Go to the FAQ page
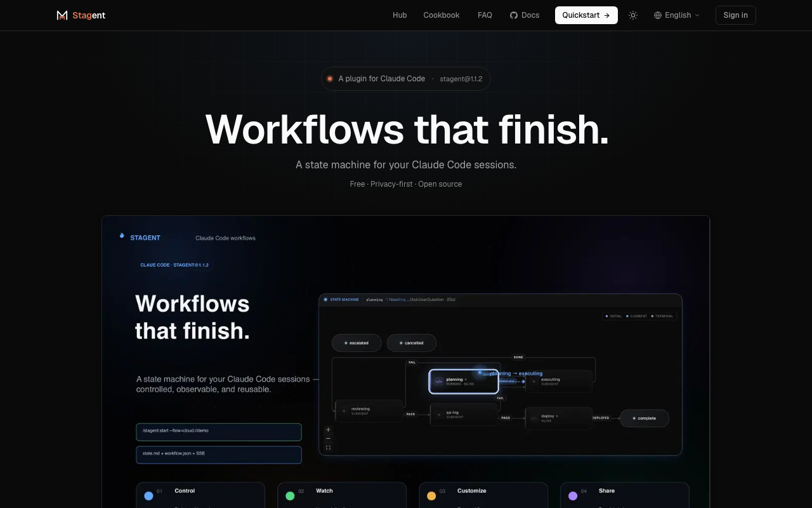 coord(485,15)
